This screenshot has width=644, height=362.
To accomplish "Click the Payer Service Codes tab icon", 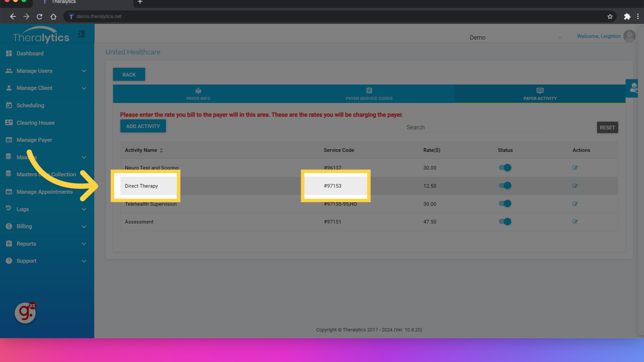I will pyautogui.click(x=369, y=90).
